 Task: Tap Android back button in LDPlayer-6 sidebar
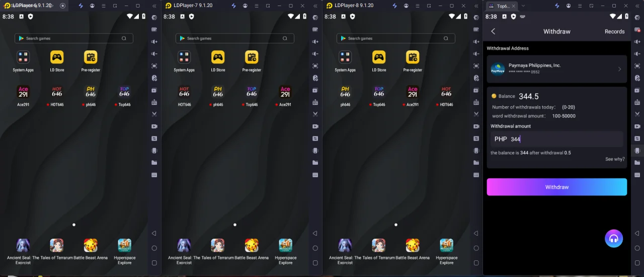pos(154,233)
